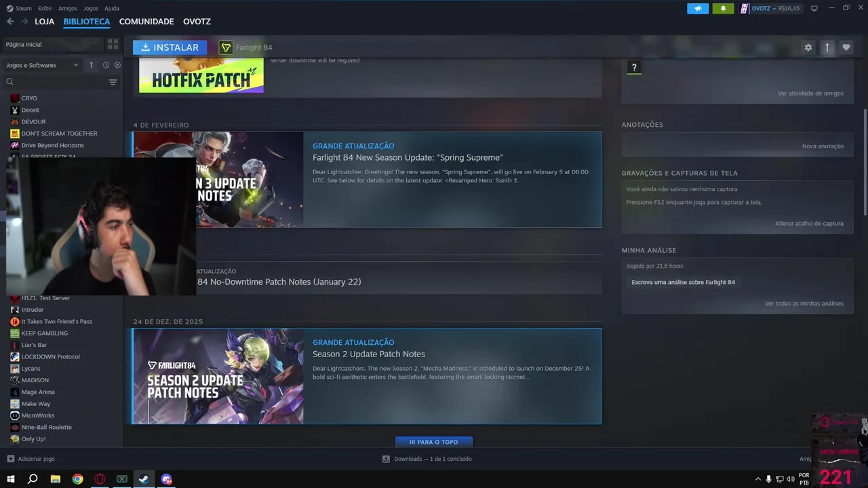868x488 pixels.
Task: Toggle sort by recent activity clock icon
Action: (106, 65)
